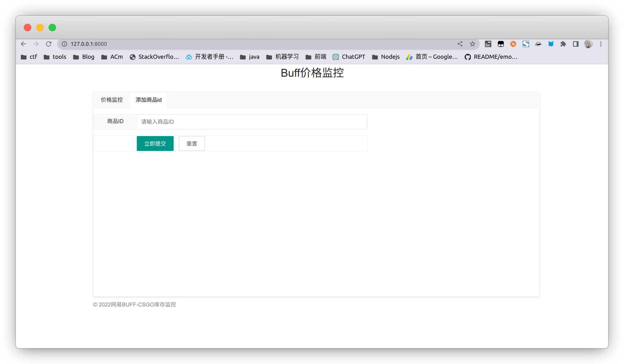
Task: Reload the page
Action: tap(49, 44)
